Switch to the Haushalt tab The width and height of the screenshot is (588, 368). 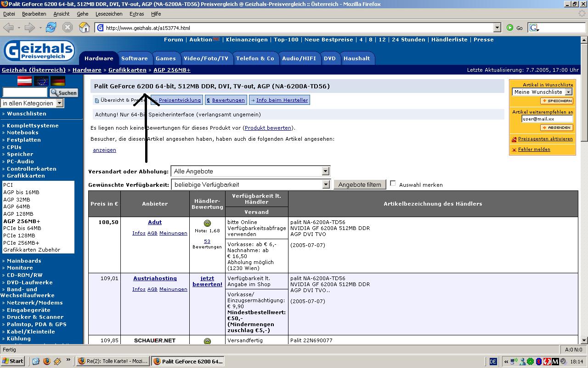point(356,58)
